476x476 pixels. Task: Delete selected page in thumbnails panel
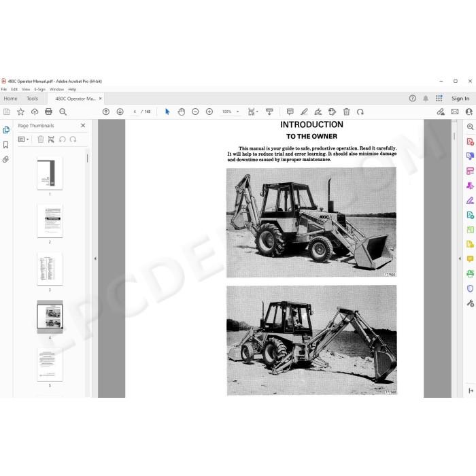coord(40,139)
